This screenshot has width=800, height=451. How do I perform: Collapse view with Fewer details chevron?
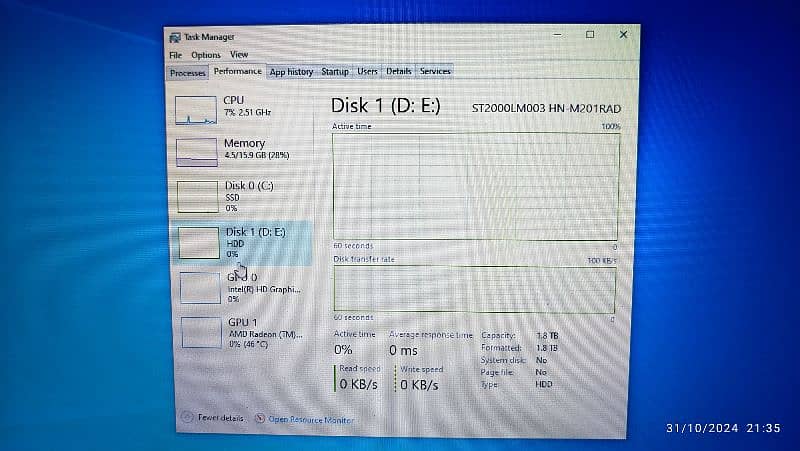click(186, 418)
